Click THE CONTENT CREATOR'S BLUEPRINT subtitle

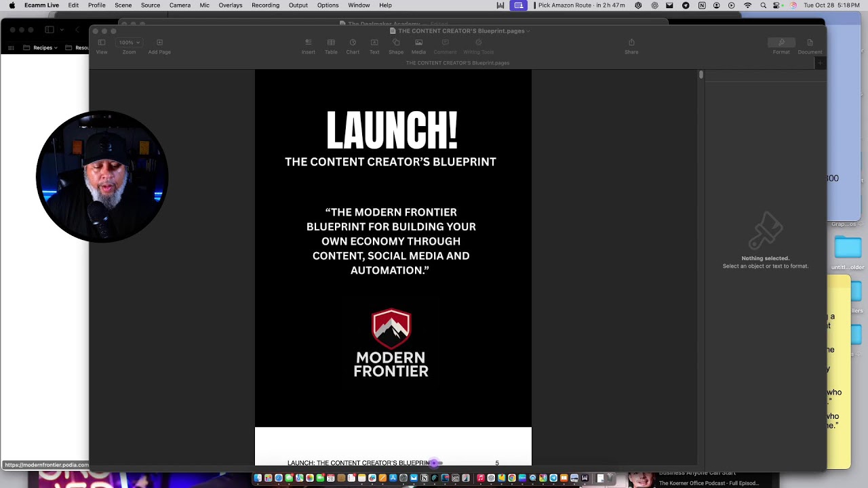[x=391, y=162]
